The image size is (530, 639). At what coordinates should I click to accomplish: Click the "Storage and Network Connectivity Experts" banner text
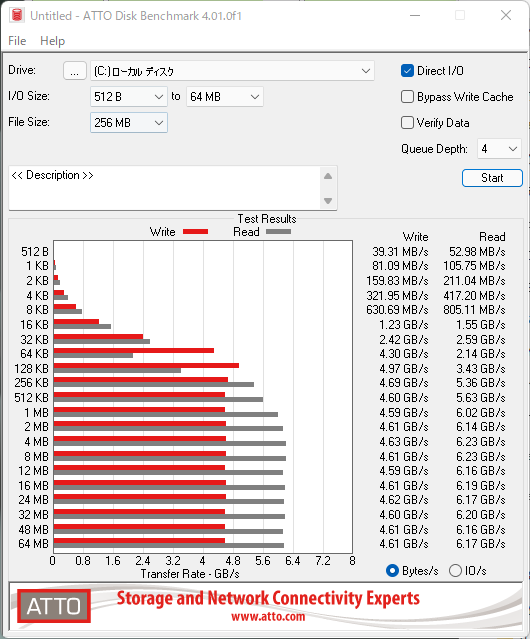268,598
